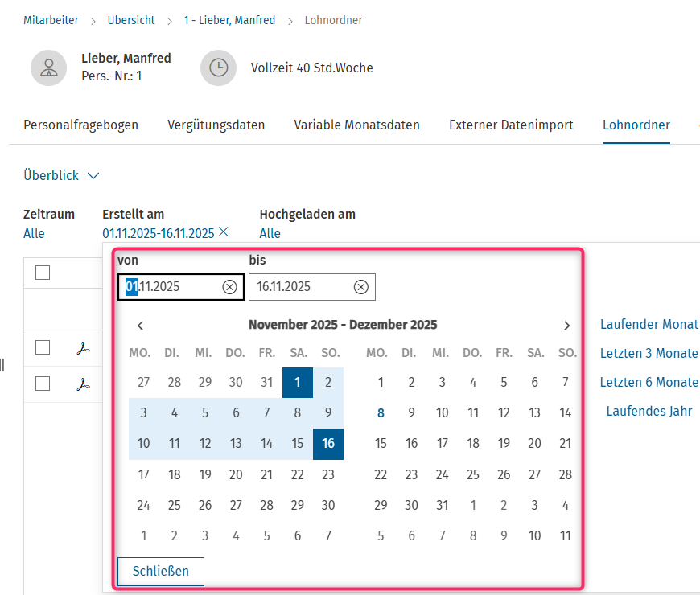Pick November 30 in the calendar

point(328,506)
